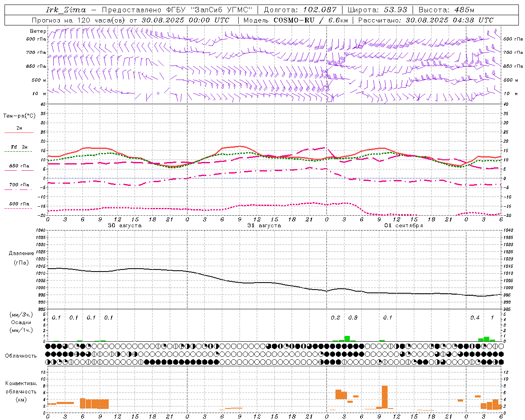Click the 'Td 2м' dew point legend entry
The width and height of the screenshot is (525, 420).
point(19,147)
